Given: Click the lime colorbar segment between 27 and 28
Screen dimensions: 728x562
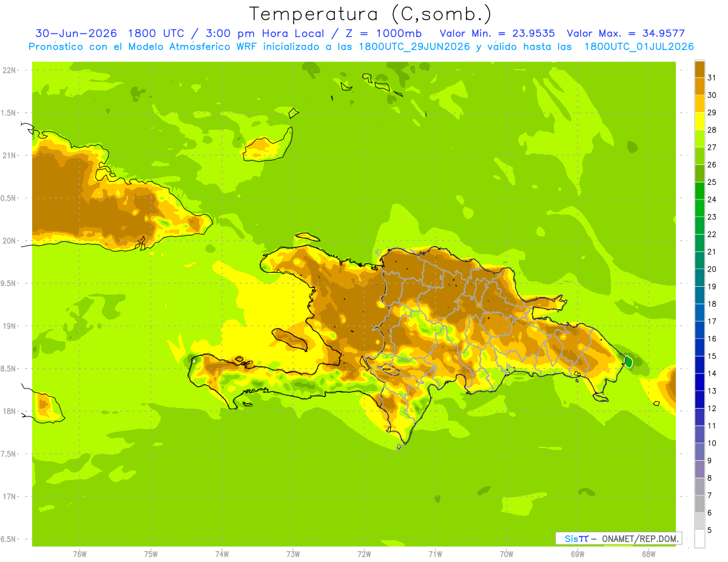Looking at the screenshot, I should pos(699,138).
